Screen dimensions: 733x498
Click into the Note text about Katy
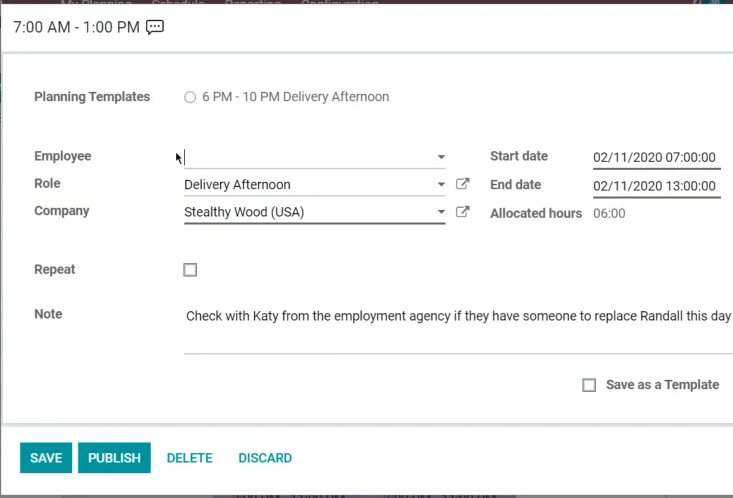point(458,316)
